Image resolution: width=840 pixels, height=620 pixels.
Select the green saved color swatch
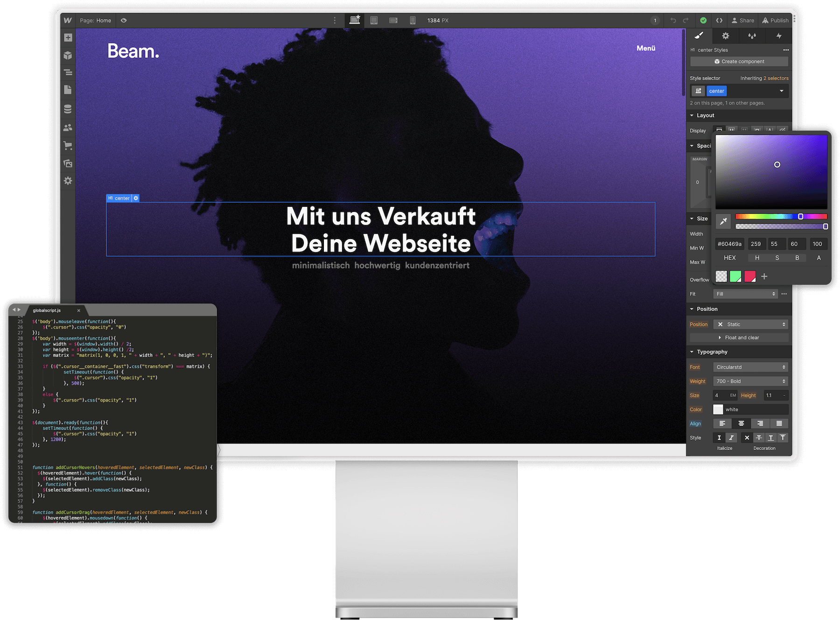(x=735, y=277)
